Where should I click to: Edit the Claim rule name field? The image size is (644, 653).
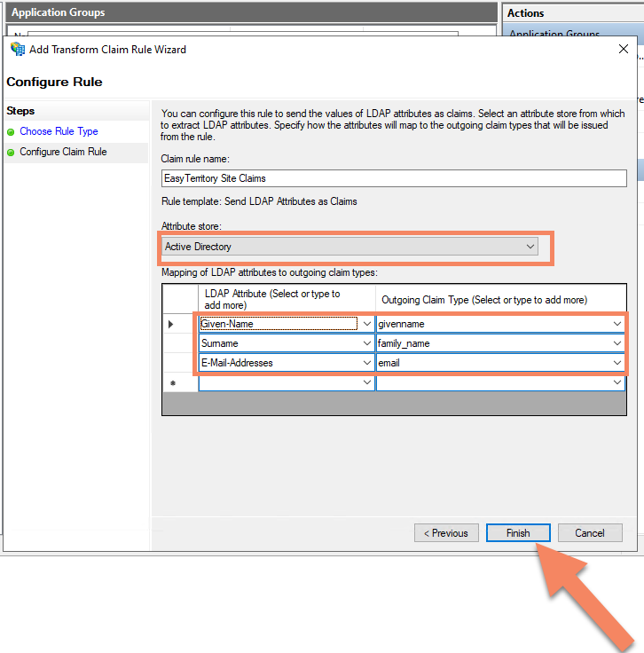pos(394,178)
